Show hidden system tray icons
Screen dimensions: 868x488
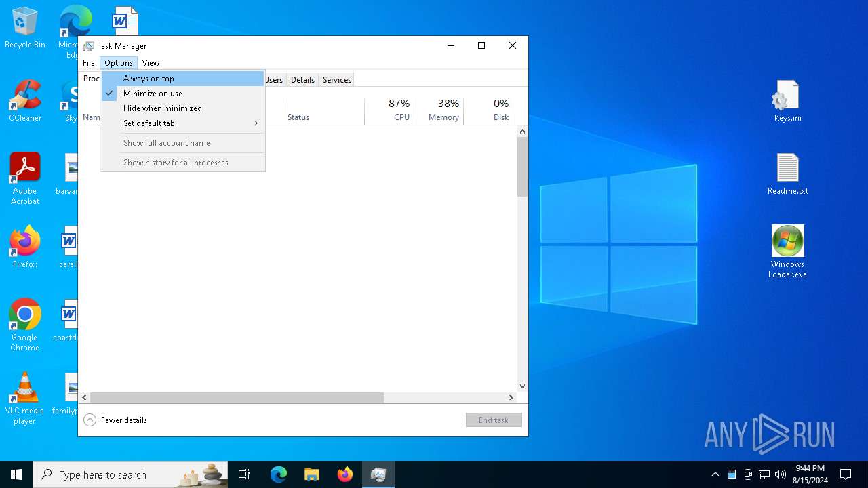(715, 474)
